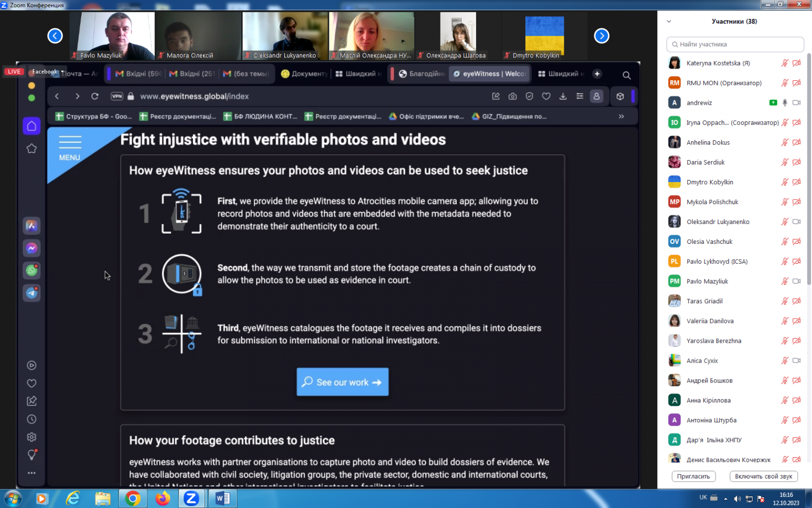Image resolution: width=812 pixels, height=508 pixels.
Task: Open WhatsApp in browser sidebar
Action: click(x=31, y=271)
